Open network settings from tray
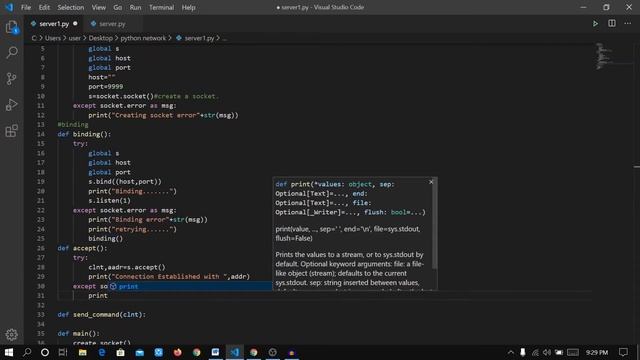The width and height of the screenshot is (640, 360). coord(535,352)
